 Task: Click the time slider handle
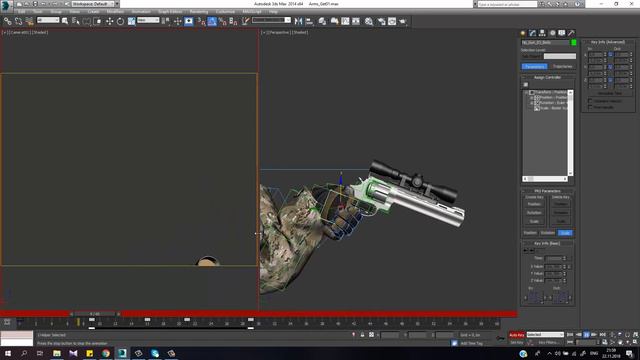(95, 314)
